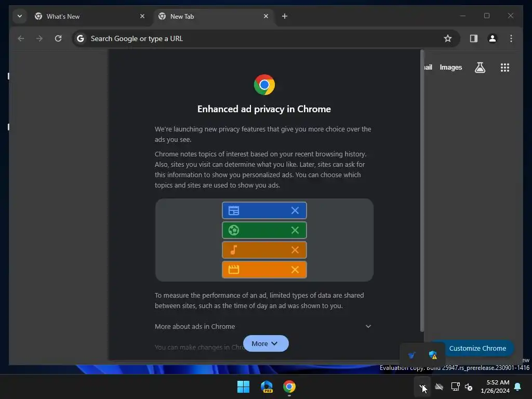
Task: Click the Chrome taskbar icon
Action: tap(289, 387)
